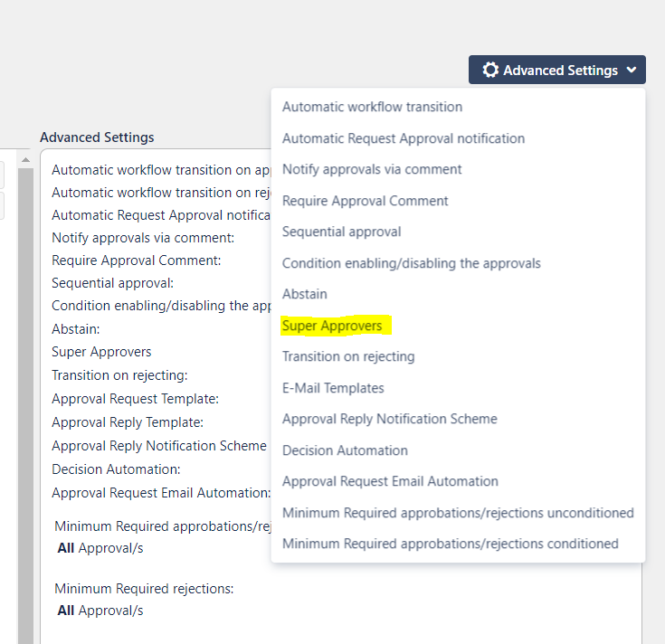This screenshot has height=644, width=665.
Task: Open the highlighted Super Approvers option
Action: point(332,326)
